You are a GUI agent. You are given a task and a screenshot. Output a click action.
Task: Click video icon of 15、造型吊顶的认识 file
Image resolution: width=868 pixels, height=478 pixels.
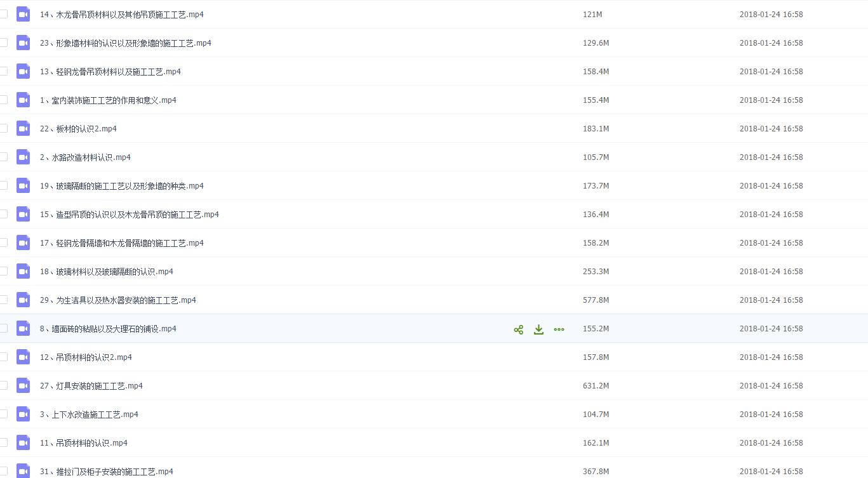pyautogui.click(x=23, y=214)
